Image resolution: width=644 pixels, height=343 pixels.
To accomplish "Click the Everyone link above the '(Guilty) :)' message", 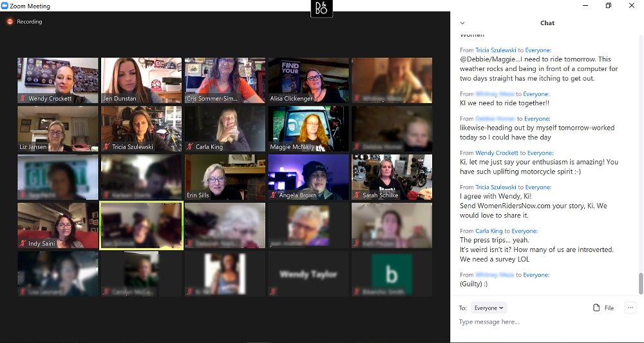I will (536, 275).
